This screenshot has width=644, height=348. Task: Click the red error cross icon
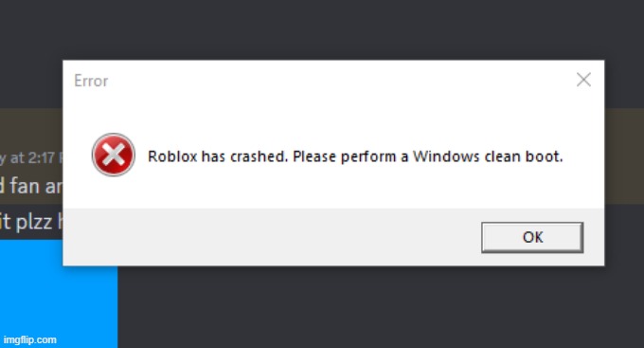[114, 155]
